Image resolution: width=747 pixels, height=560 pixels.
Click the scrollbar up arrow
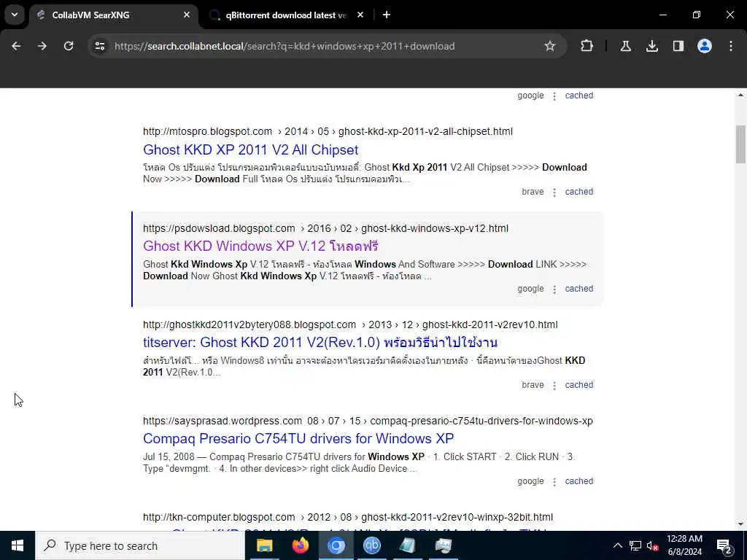(x=740, y=96)
